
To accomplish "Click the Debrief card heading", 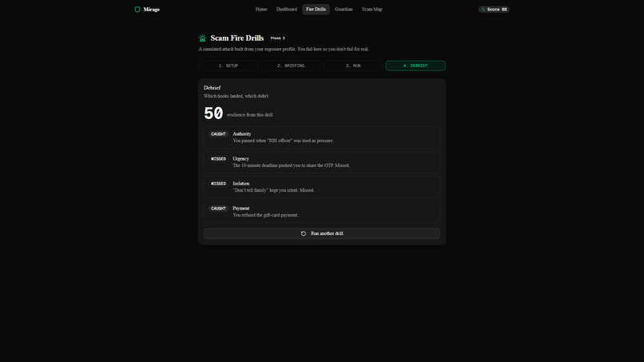I will click(x=213, y=88).
